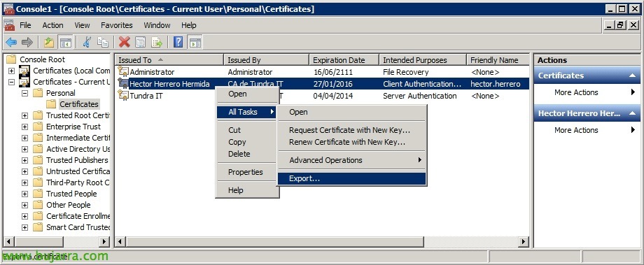
Task: Click More Actions under Certificates section
Action: pyautogui.click(x=576, y=92)
